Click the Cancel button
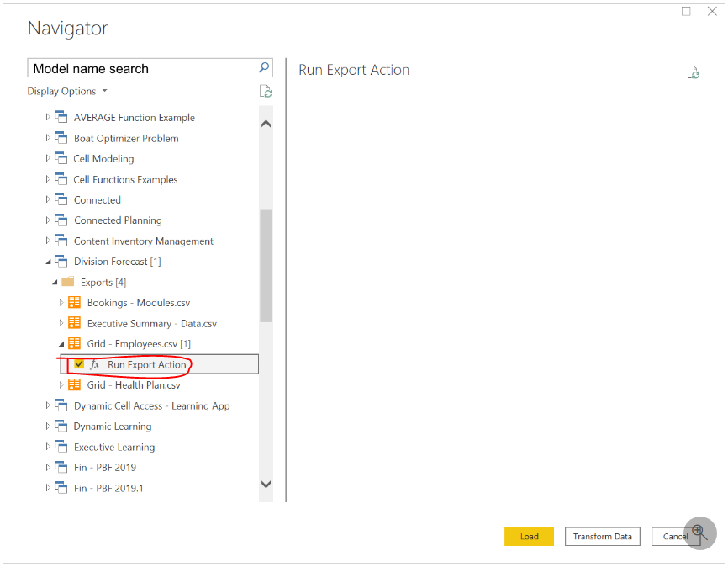The image size is (728, 567). point(675,536)
